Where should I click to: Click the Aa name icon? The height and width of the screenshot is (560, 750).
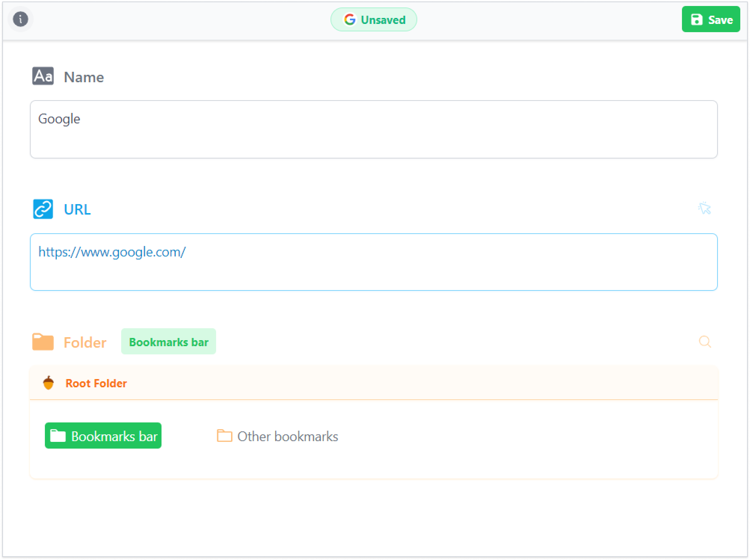pos(43,76)
